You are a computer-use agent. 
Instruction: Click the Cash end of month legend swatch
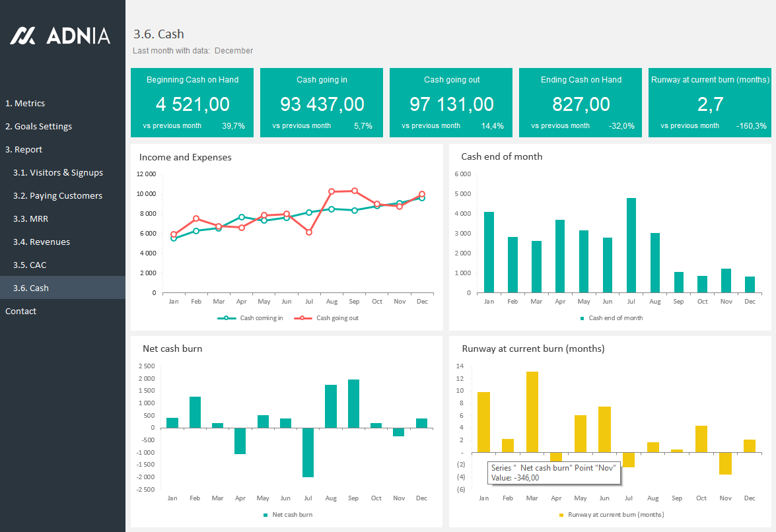pyautogui.click(x=582, y=318)
